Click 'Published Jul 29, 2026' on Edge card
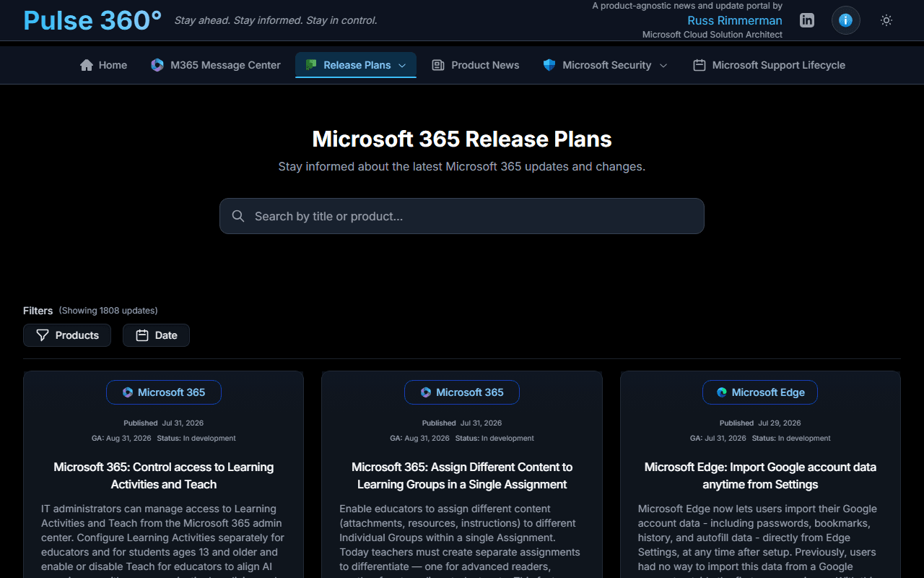Screen dimensions: 924x578 click(x=760, y=423)
